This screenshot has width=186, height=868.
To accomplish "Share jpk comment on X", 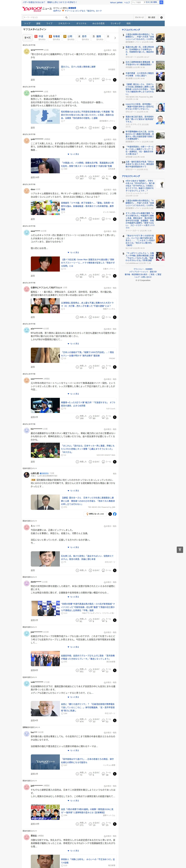I will 115,824.
